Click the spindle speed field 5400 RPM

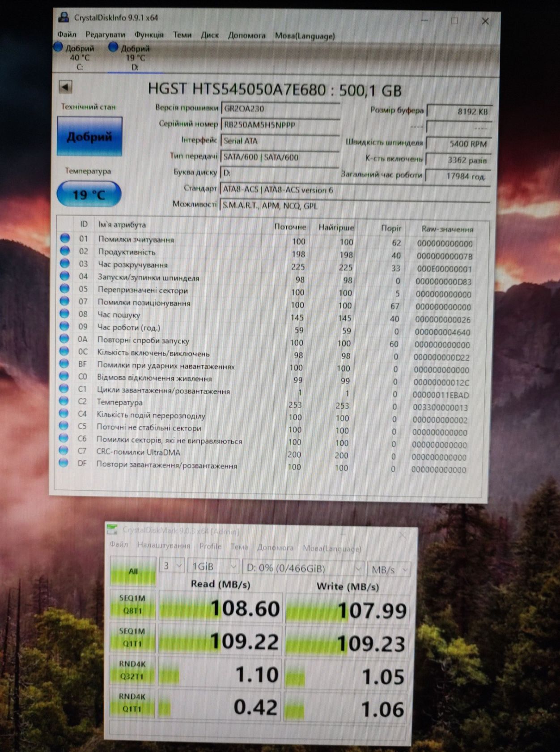(x=459, y=144)
